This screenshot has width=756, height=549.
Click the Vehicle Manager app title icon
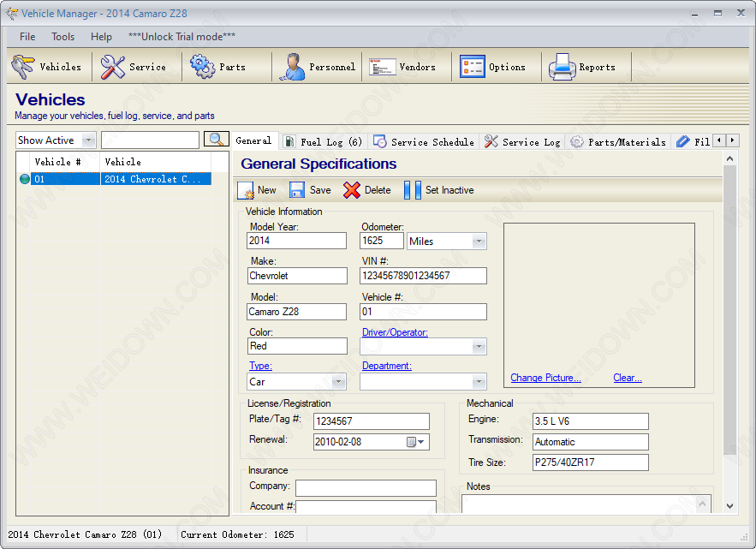coord(12,14)
